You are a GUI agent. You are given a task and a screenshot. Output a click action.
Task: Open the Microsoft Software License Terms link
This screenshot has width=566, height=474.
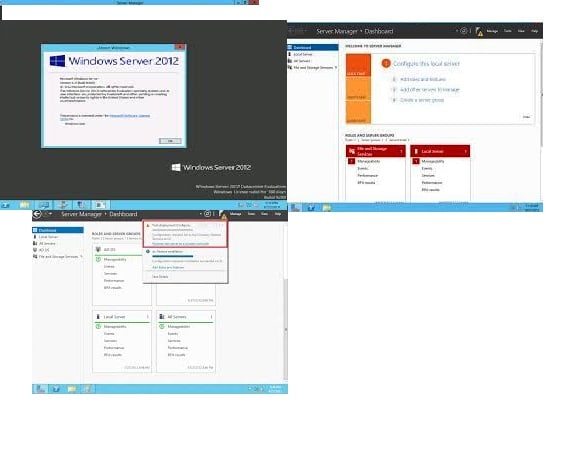(x=130, y=116)
